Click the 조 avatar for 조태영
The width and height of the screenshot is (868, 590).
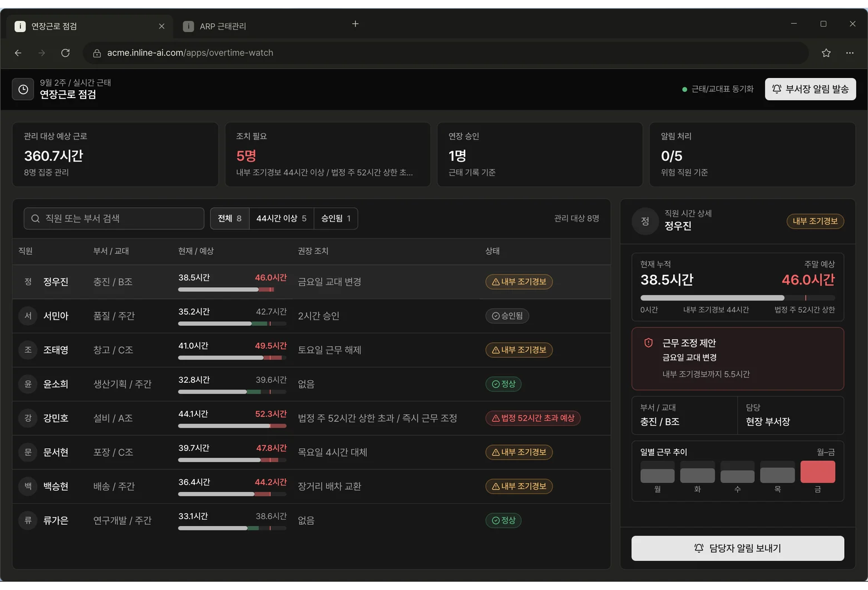(x=28, y=350)
